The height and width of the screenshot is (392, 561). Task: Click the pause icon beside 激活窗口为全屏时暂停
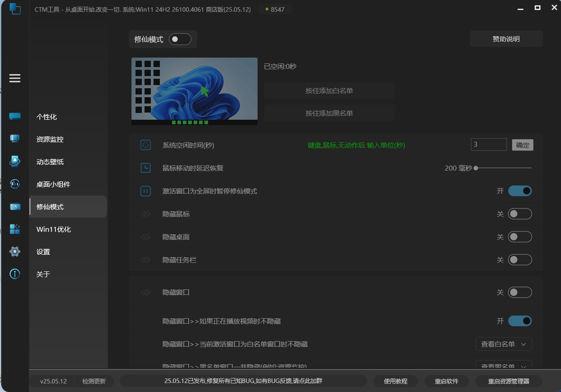(x=145, y=191)
